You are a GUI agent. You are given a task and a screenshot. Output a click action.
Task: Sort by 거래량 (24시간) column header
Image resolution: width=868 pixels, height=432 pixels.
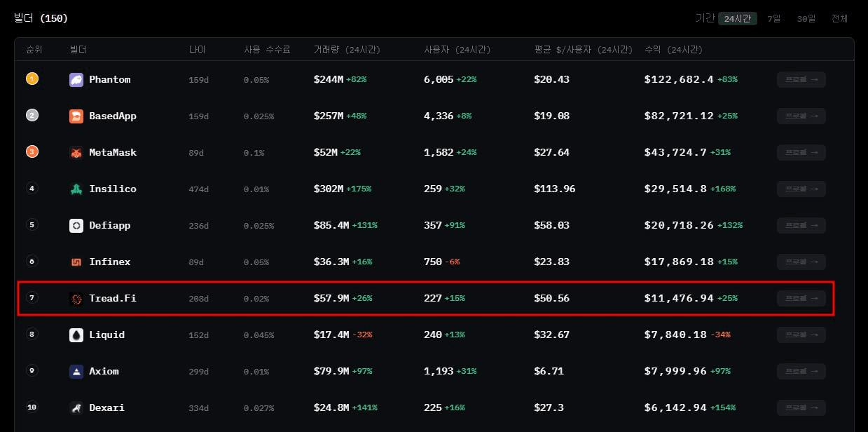[347, 50]
